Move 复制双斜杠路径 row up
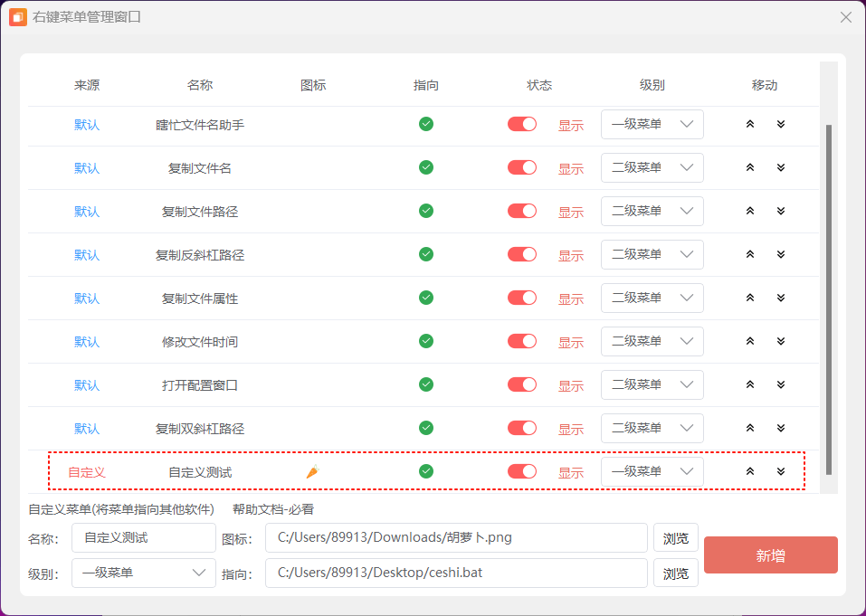Screen dimensions: 866x616 (x=750, y=428)
